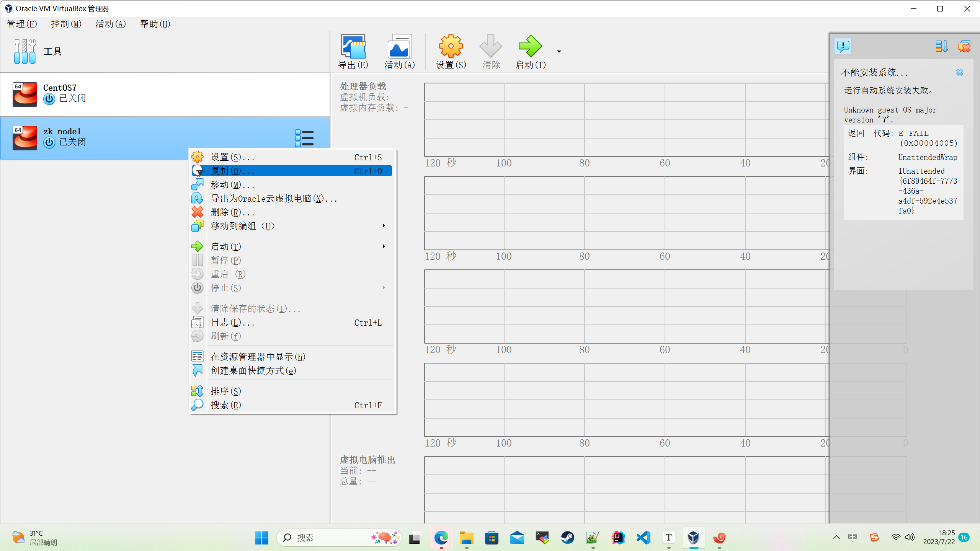Click the notification center exclamation icon
Viewport: 980px width, 551px height.
[x=843, y=46]
